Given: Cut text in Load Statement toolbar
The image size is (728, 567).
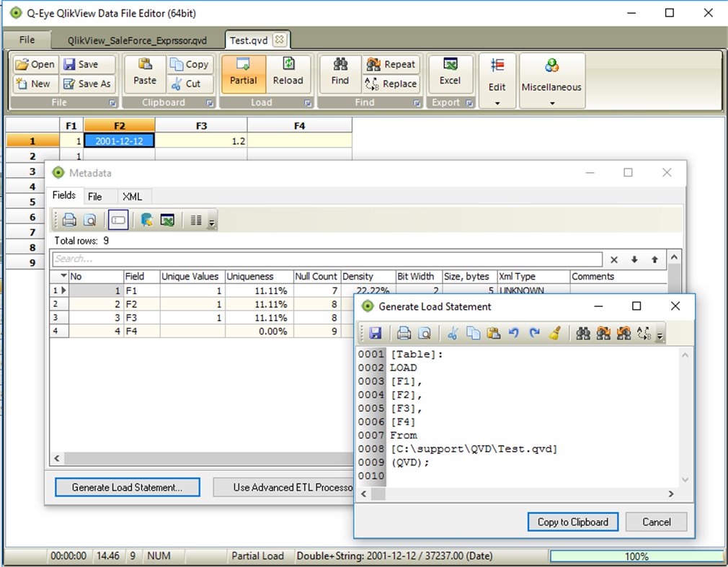Looking at the screenshot, I should [453, 333].
